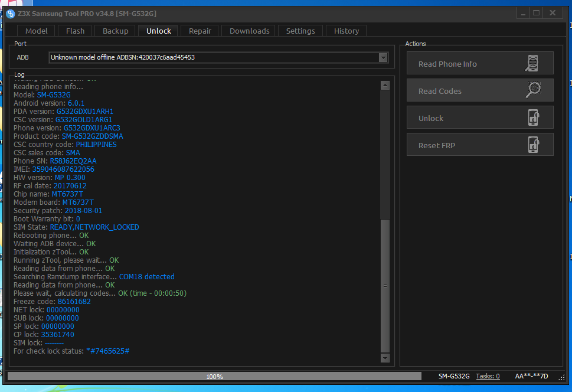Viewport: 572px width, 392px height.
Task: Click COM18 detected text
Action: (x=146, y=277)
